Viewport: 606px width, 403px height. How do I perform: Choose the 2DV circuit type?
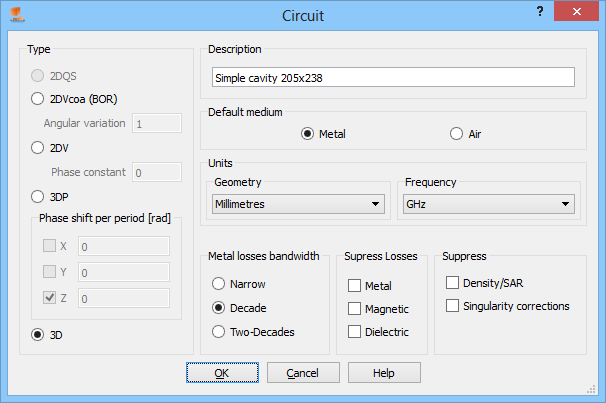pos(38,147)
